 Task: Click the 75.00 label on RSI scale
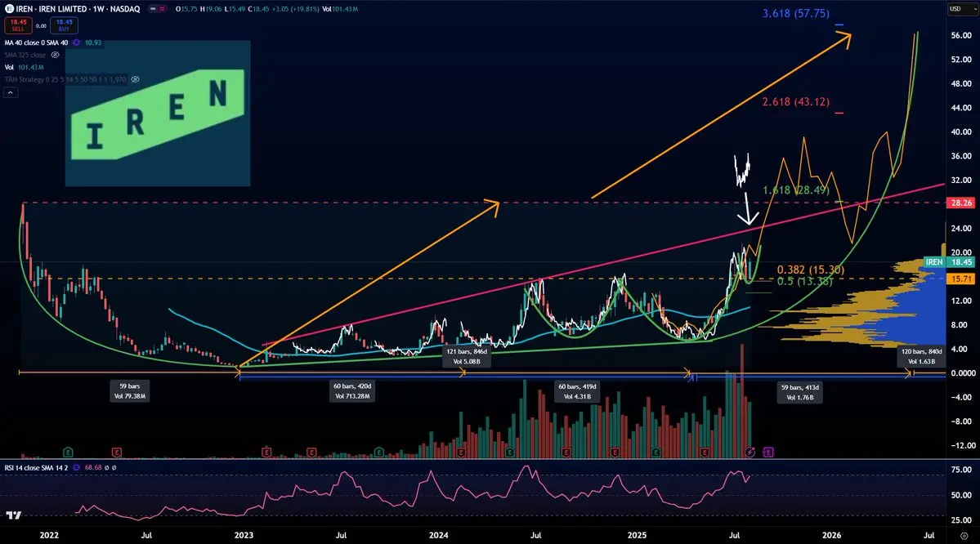pyautogui.click(x=961, y=470)
